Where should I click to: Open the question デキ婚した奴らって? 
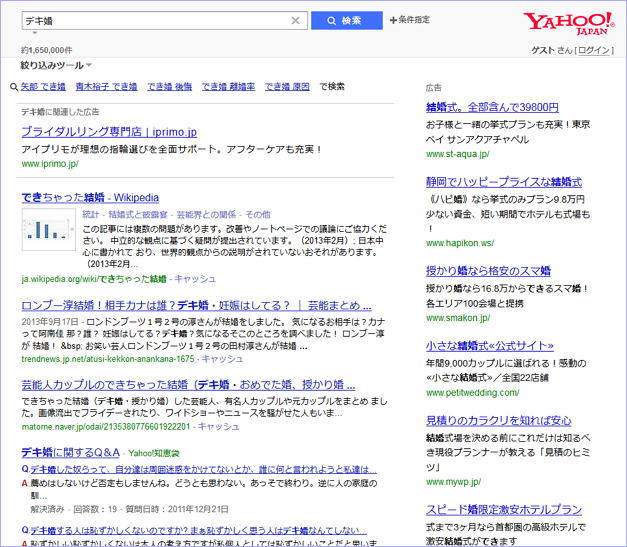[203, 469]
